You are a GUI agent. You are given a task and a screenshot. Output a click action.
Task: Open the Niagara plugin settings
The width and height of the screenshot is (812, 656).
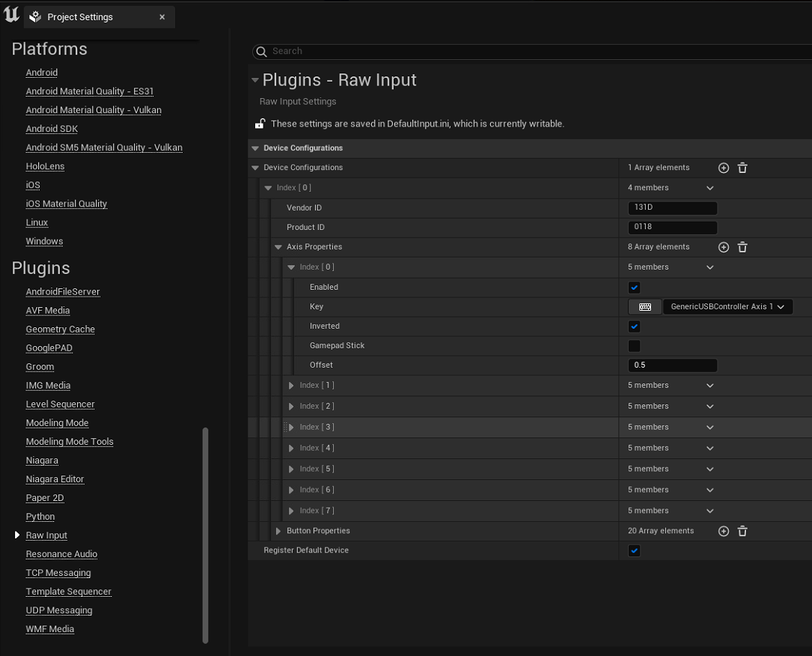42,461
